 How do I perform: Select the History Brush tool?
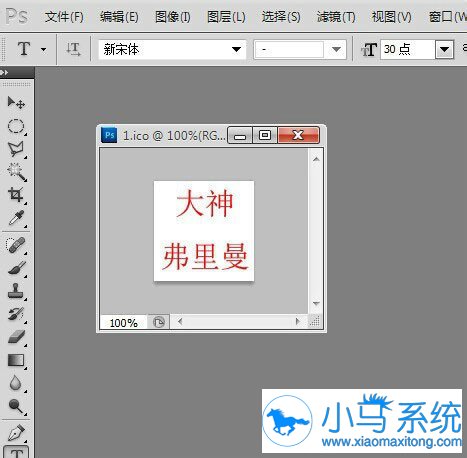pos(16,314)
